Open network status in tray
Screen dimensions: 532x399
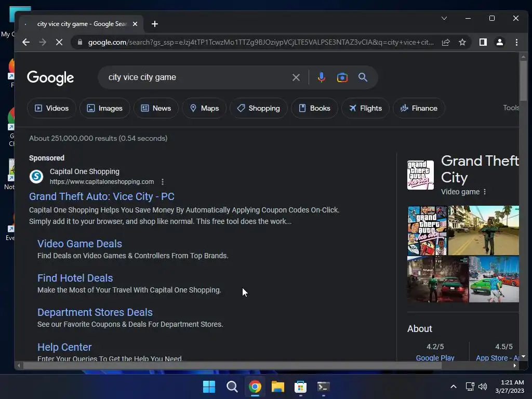point(470,387)
